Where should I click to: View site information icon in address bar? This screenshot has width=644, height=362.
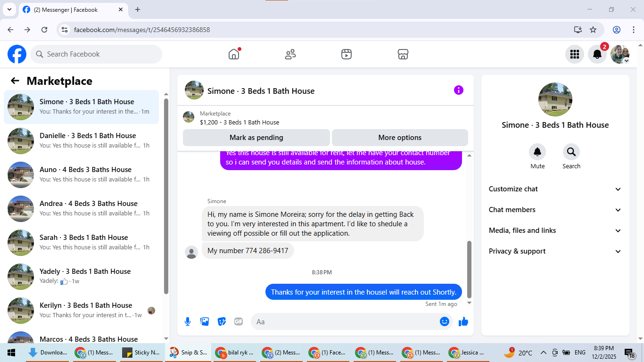click(x=65, y=30)
